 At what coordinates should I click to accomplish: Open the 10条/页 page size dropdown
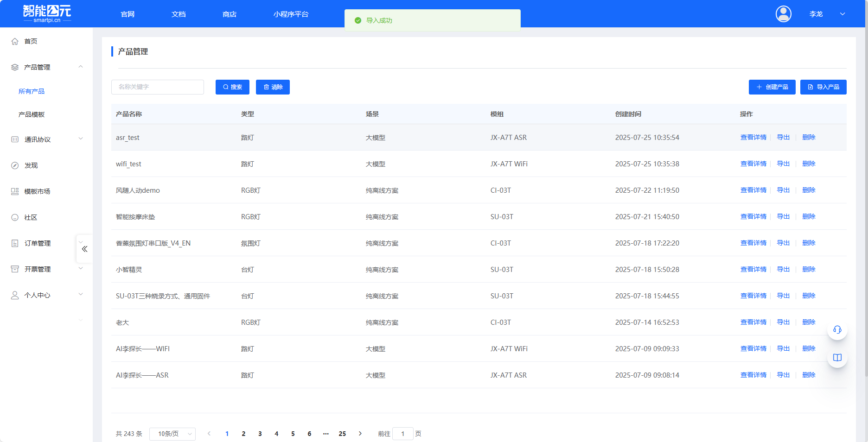coord(172,434)
